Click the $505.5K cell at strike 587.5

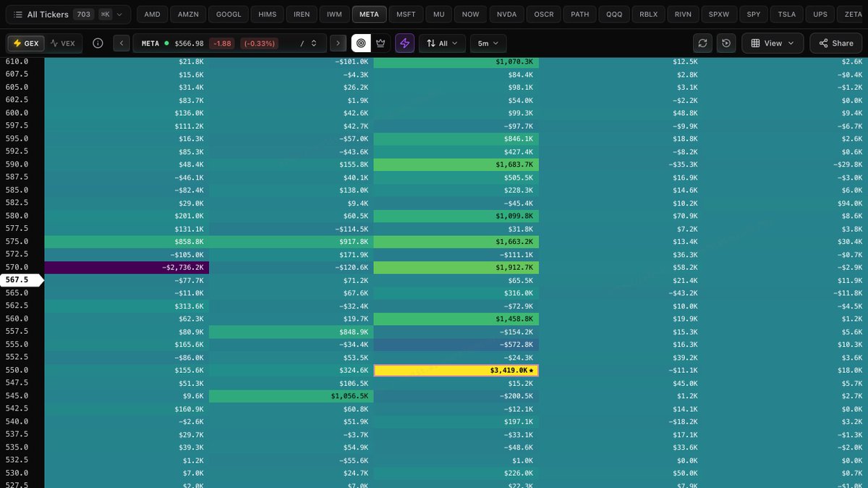click(x=456, y=177)
